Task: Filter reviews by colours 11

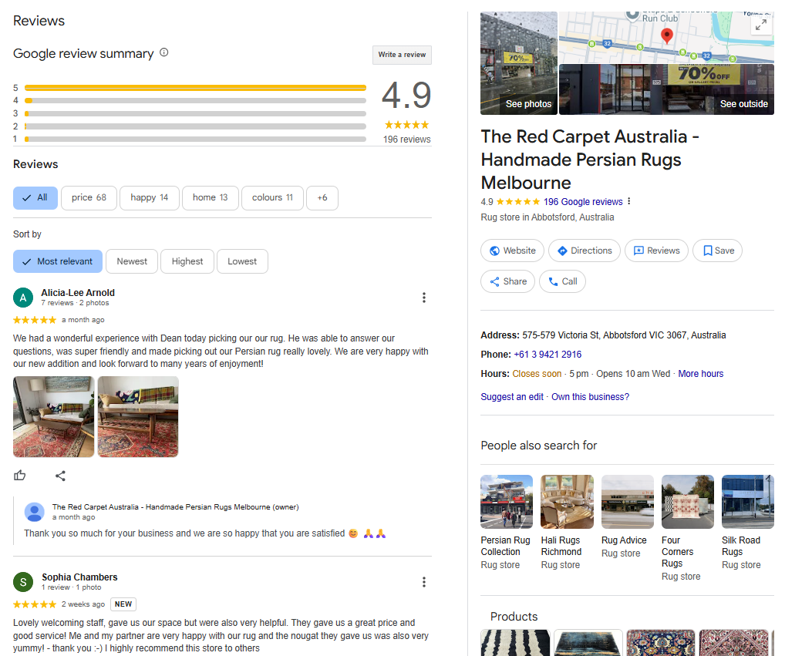Action: [272, 198]
